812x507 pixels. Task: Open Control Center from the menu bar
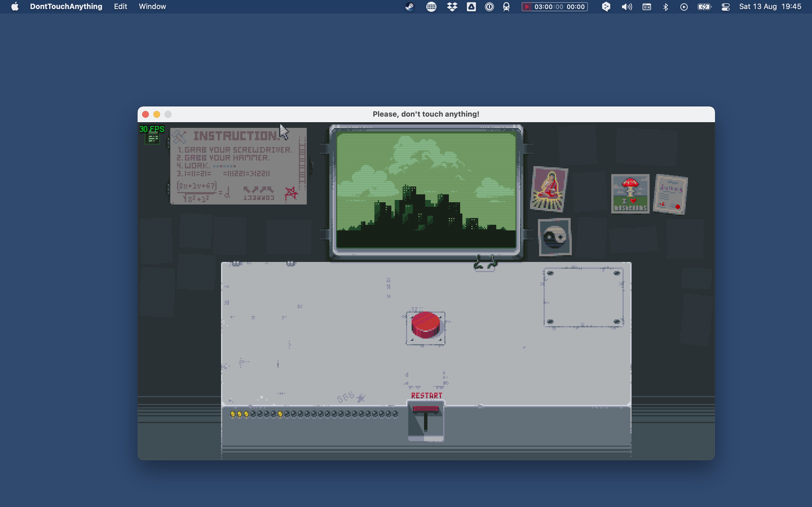(x=725, y=6)
